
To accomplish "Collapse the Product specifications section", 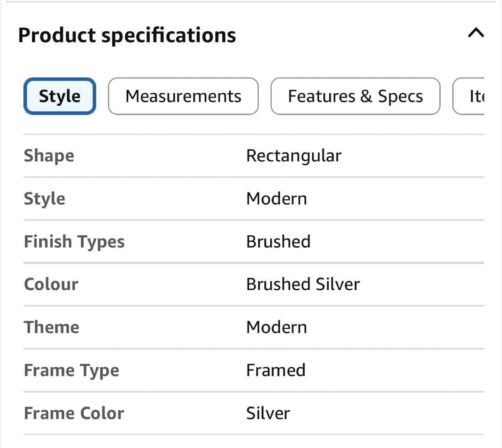I will click(476, 33).
